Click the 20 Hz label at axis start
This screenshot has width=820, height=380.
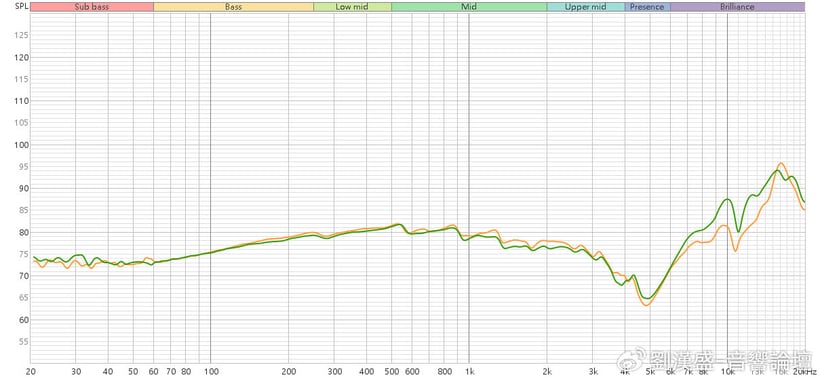point(31,372)
